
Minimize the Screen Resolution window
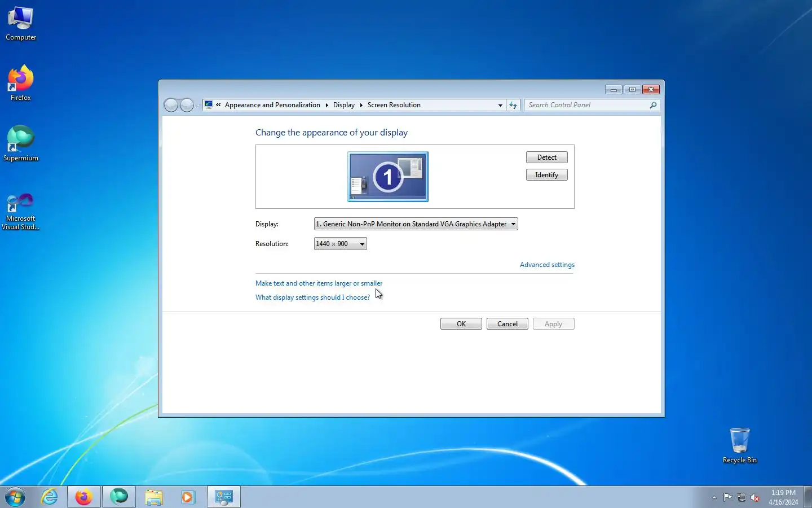coord(614,90)
